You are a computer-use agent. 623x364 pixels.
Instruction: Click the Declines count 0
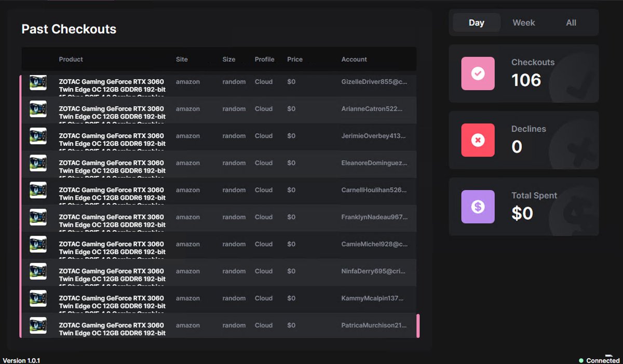517,147
